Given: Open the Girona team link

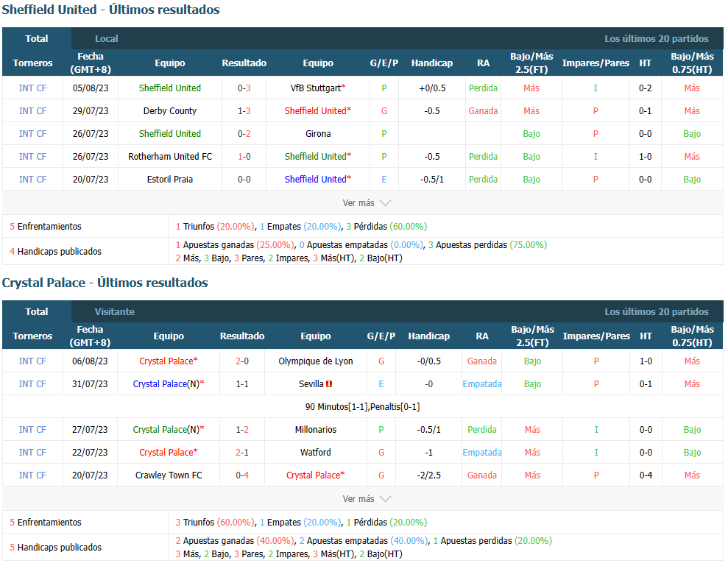Looking at the screenshot, I should (318, 133).
